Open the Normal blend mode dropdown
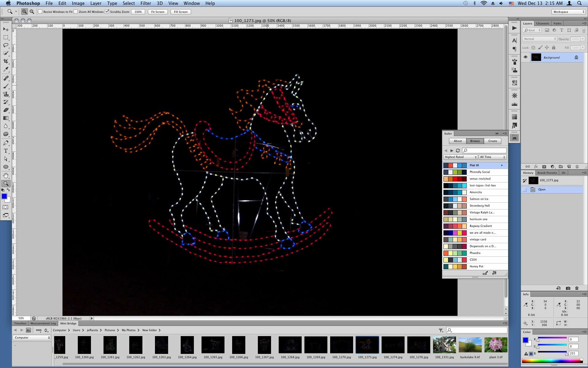The height and width of the screenshot is (368, 588). tap(540, 39)
